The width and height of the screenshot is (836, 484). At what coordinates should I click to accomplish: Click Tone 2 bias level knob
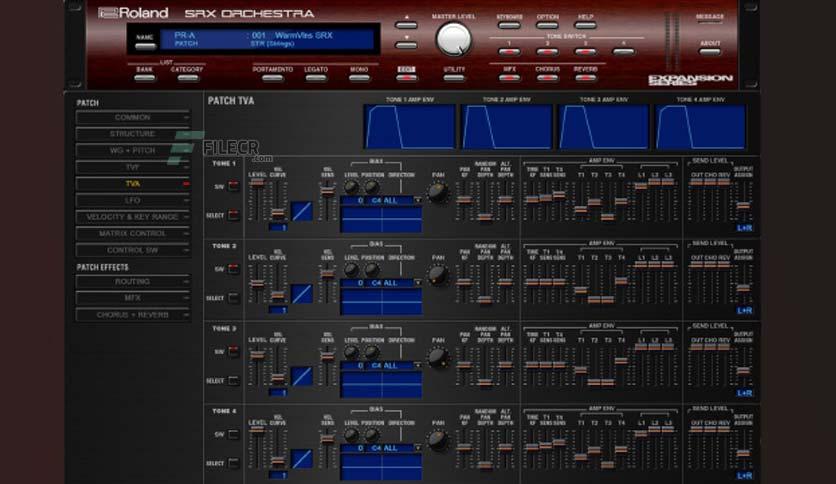351,270
